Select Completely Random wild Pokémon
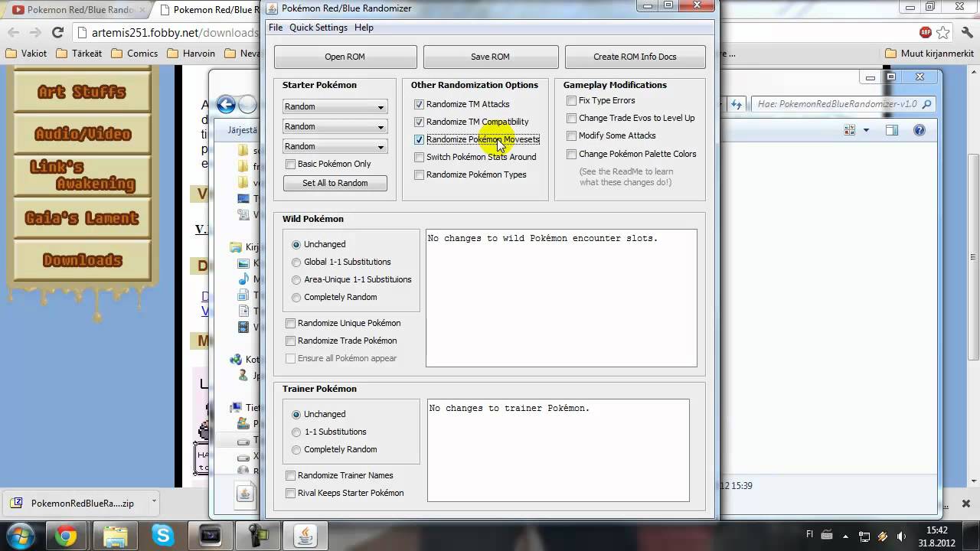The width and height of the screenshot is (980, 551). 296,297
